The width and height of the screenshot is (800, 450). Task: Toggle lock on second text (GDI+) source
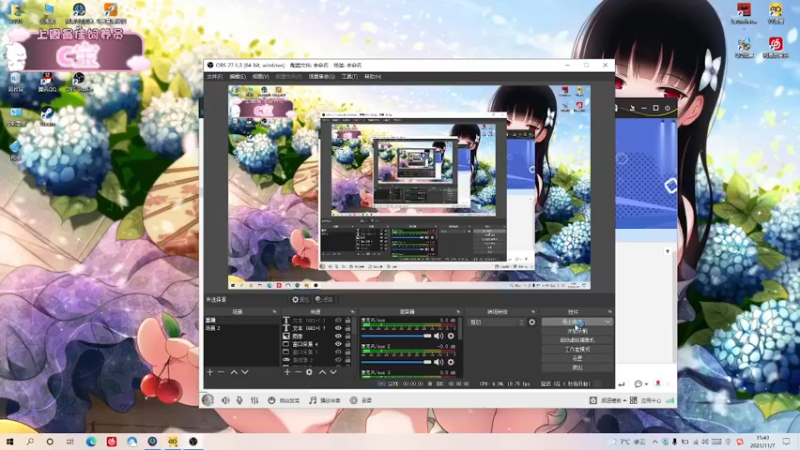(347, 328)
